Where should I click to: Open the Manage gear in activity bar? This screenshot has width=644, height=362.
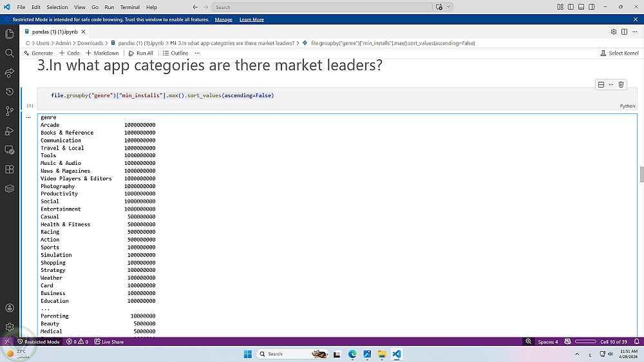(10, 327)
